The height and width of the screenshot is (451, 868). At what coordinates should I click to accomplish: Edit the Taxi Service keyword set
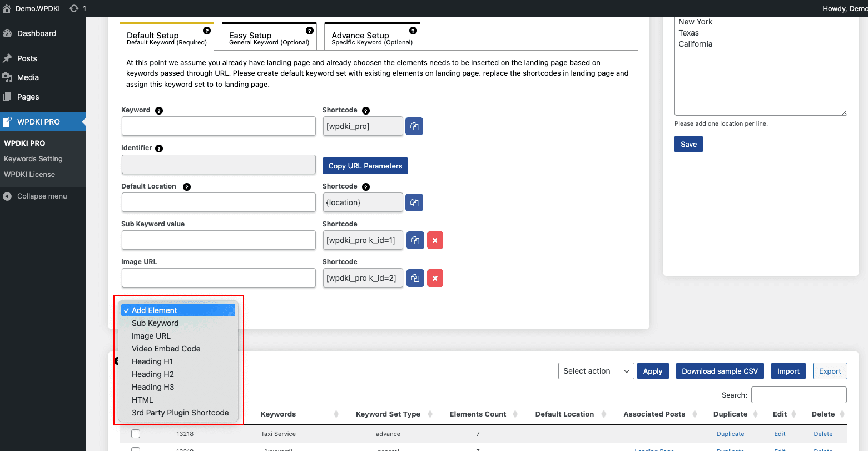(x=780, y=434)
